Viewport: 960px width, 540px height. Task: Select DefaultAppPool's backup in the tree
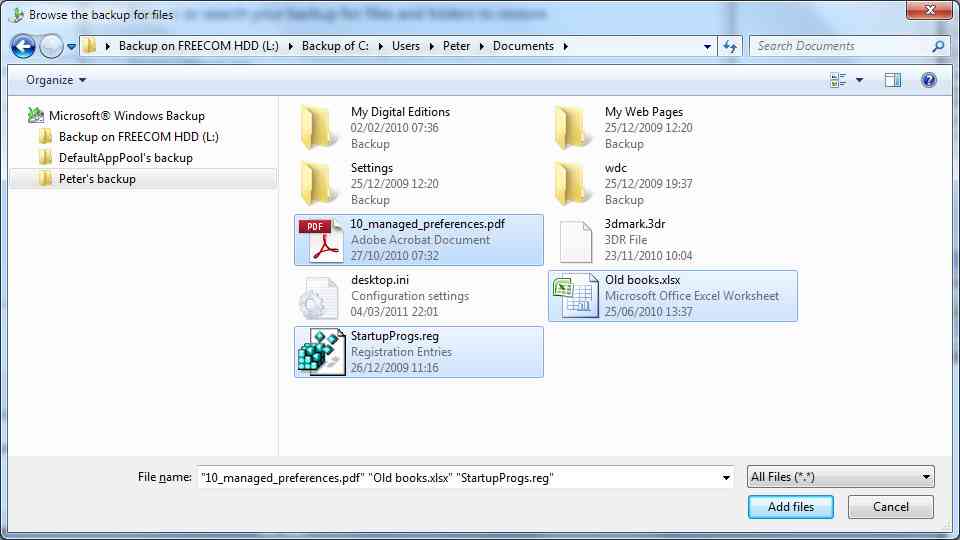coord(126,158)
